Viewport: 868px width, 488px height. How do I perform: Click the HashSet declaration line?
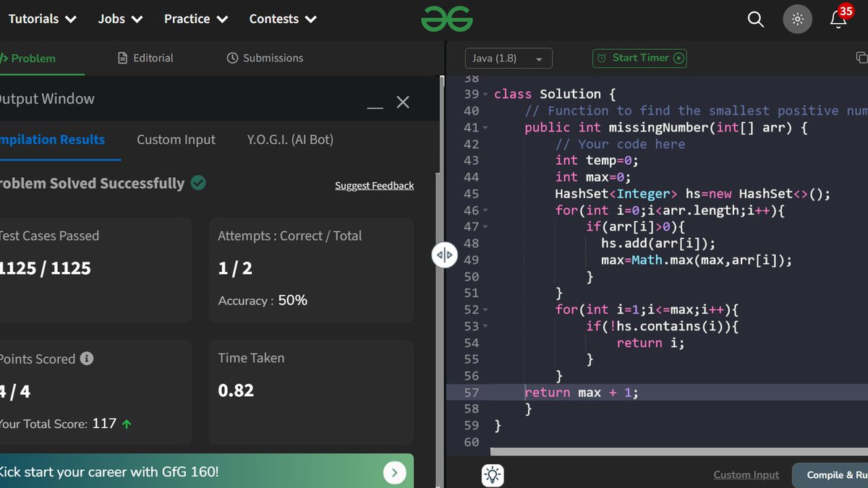point(693,194)
